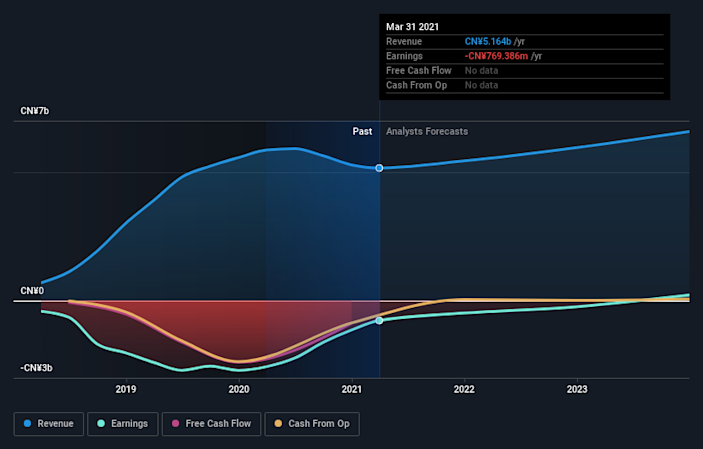Toggle the Cash From Op legend item
Image resolution: width=703 pixels, height=449 pixels.
pos(314,424)
